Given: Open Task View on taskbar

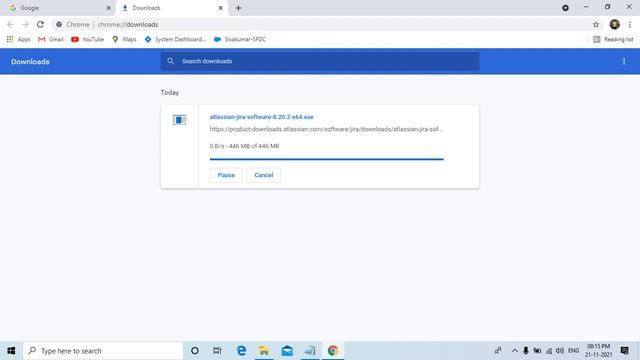Looking at the screenshot, I should tap(217, 351).
